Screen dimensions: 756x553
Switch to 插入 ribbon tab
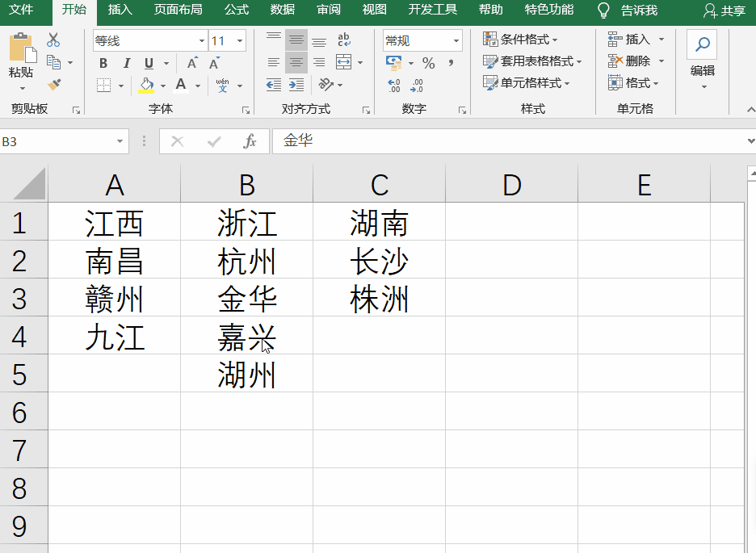(x=120, y=10)
